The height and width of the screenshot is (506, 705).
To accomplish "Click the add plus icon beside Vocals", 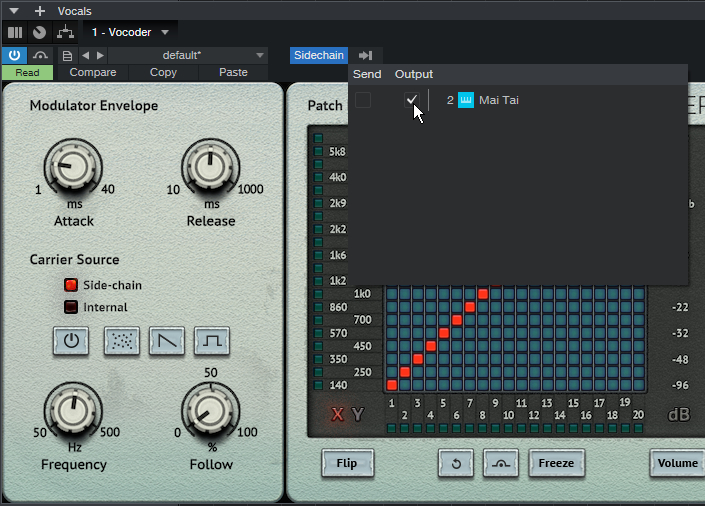I will click(40, 10).
